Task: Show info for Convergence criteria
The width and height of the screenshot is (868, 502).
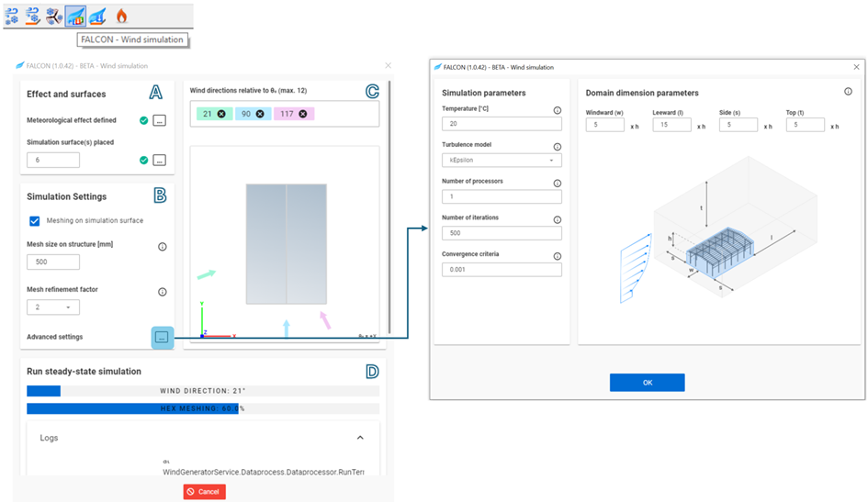Action: click(558, 256)
